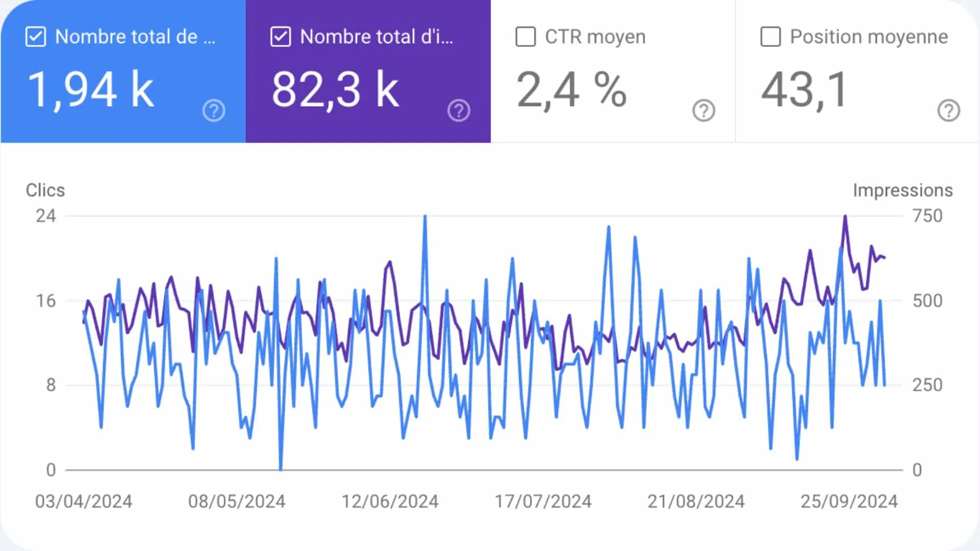Image resolution: width=980 pixels, height=551 pixels.
Task: Click help icon in total impressions card
Action: (x=458, y=110)
